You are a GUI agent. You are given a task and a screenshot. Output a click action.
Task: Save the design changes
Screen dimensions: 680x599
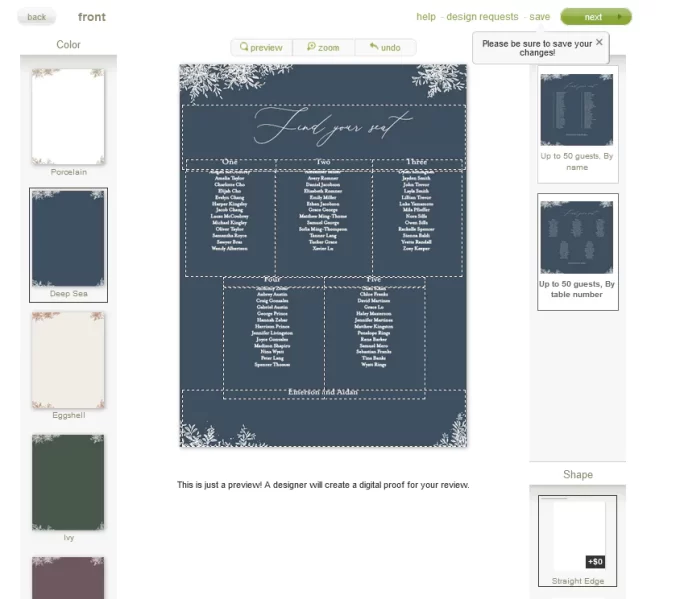point(539,16)
